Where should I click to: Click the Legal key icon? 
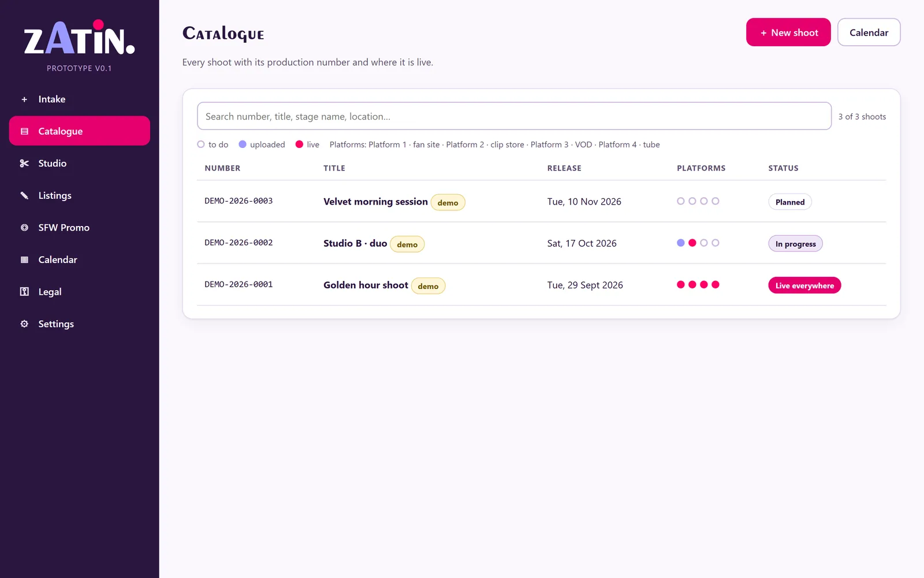pos(24,292)
